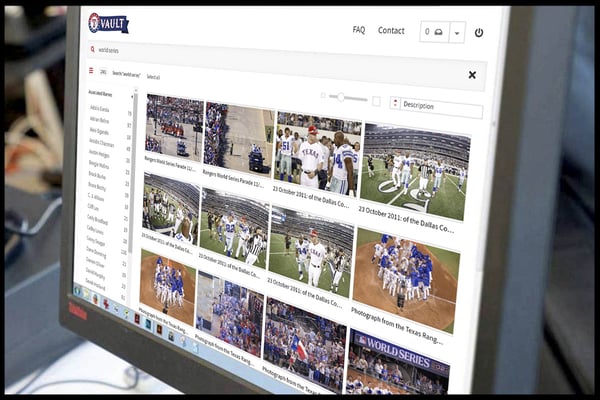Open the Contact page
Screen dimensions: 600x400
point(391,31)
